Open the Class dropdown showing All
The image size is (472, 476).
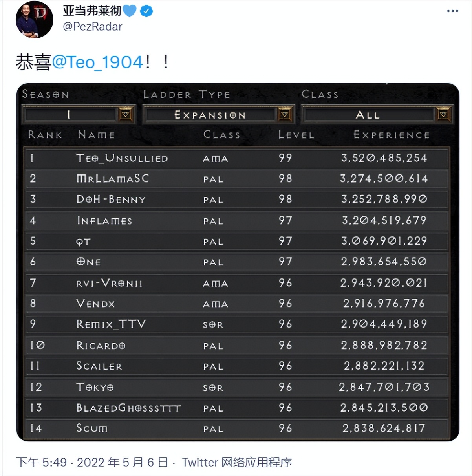369,114
